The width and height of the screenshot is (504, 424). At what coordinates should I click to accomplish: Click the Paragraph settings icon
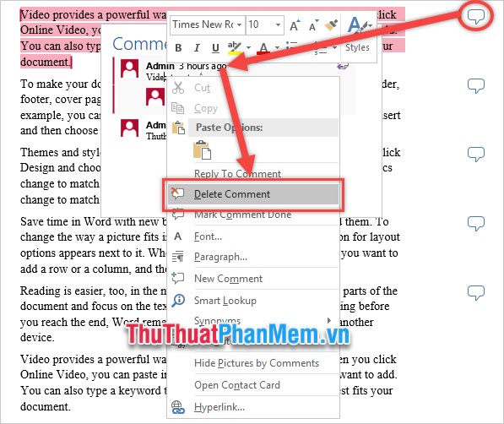(178, 257)
